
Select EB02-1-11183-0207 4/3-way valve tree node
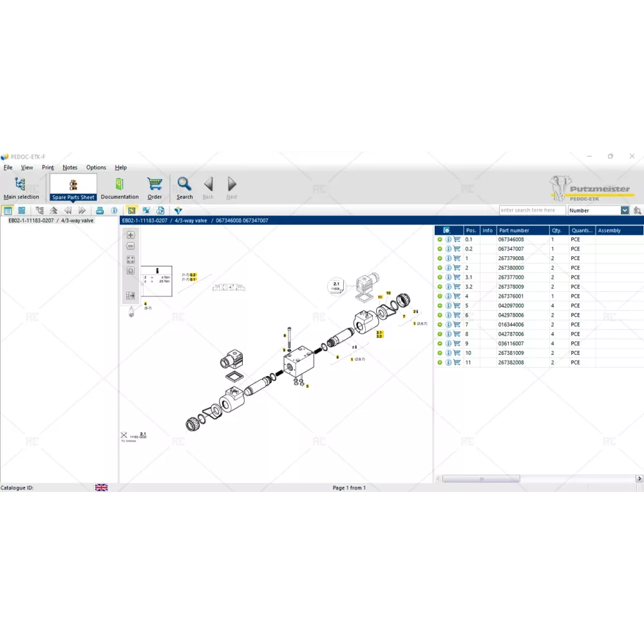(51, 221)
